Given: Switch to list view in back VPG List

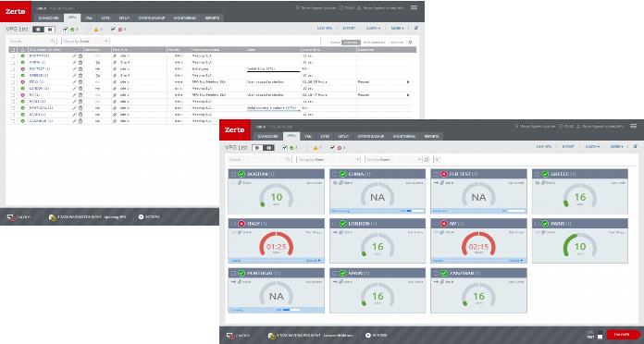Looking at the screenshot, I should pos(38,30).
